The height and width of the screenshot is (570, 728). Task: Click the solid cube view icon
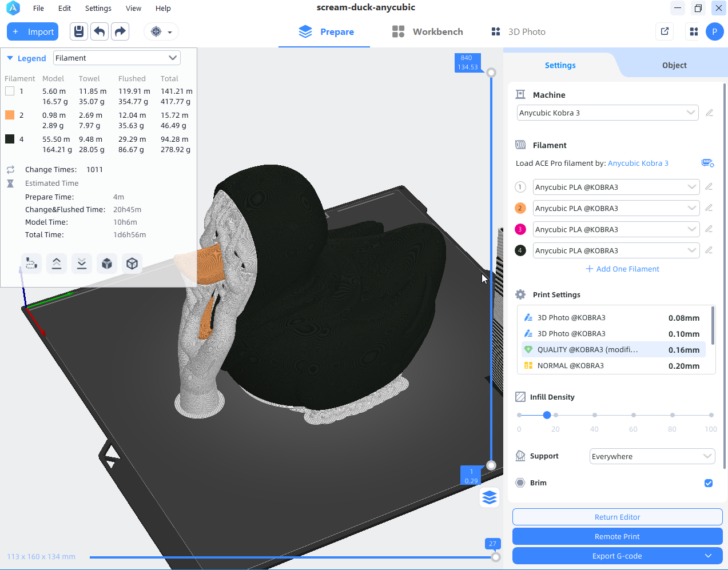pos(107,264)
